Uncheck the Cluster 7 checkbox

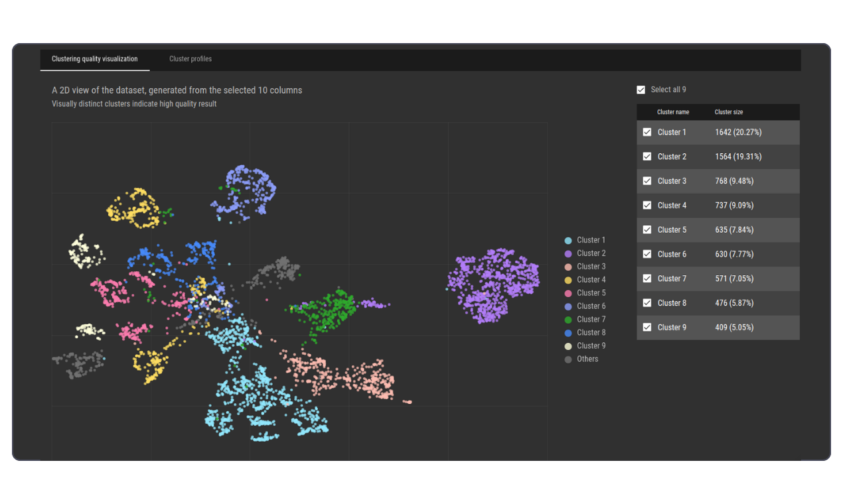click(647, 279)
